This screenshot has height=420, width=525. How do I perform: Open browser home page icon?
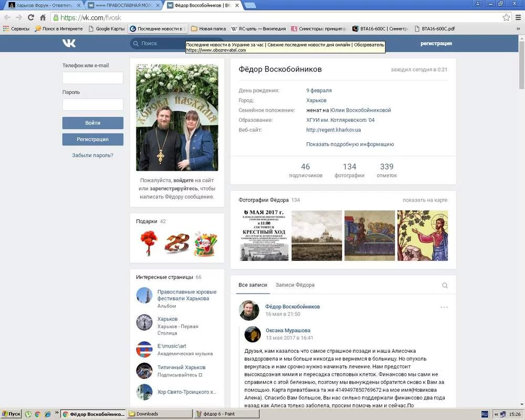pos(43,17)
